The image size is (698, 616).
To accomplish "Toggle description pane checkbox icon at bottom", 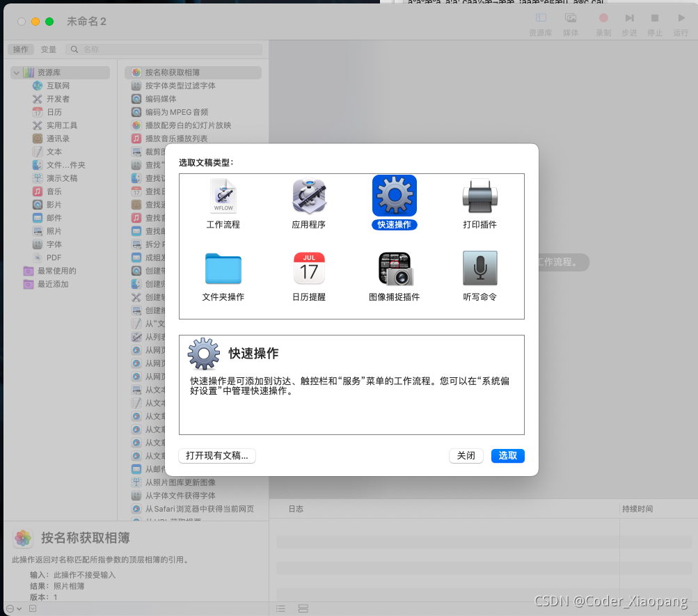I will pos(33,608).
